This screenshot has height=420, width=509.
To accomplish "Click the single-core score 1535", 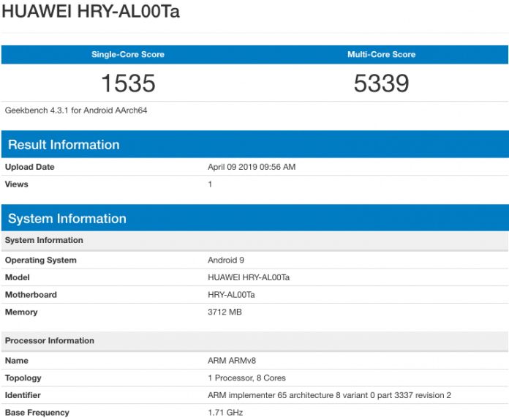I will click(x=128, y=83).
